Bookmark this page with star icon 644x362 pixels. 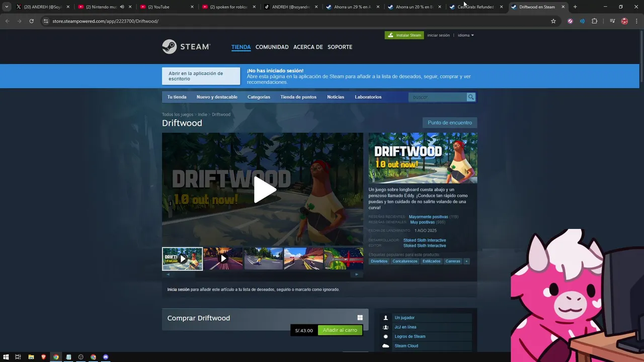[x=553, y=21]
